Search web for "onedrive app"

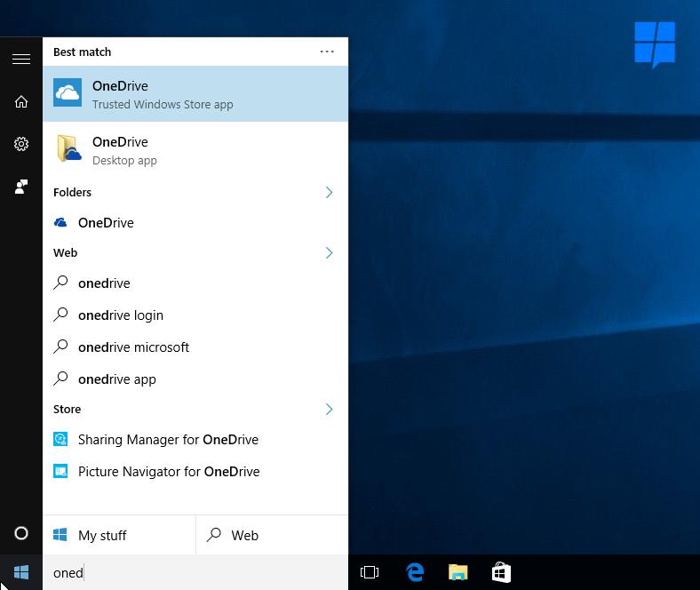coord(195,379)
